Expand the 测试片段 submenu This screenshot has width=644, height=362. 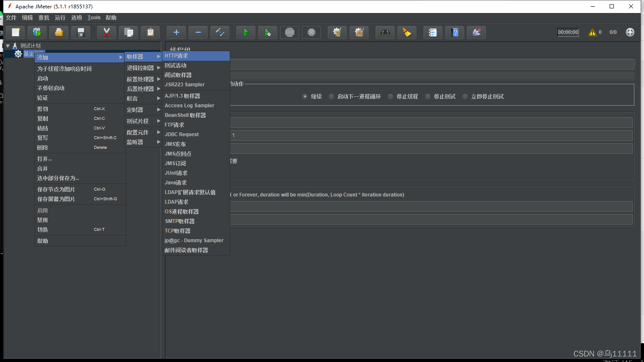point(143,121)
